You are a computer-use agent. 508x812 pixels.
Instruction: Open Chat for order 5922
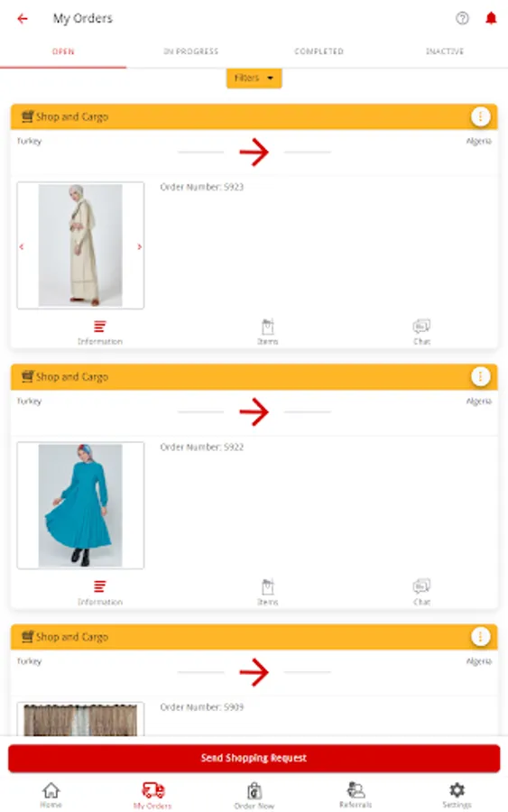421,593
